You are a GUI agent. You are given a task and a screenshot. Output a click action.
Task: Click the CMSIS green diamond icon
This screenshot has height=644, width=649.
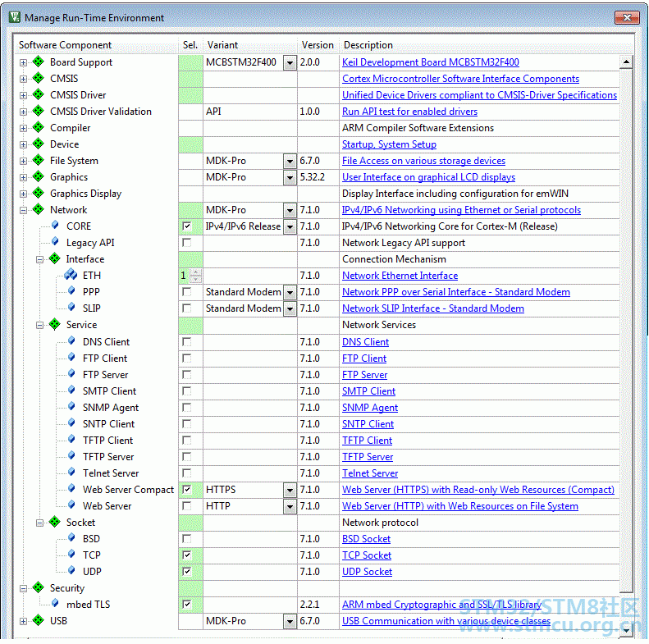(x=39, y=78)
